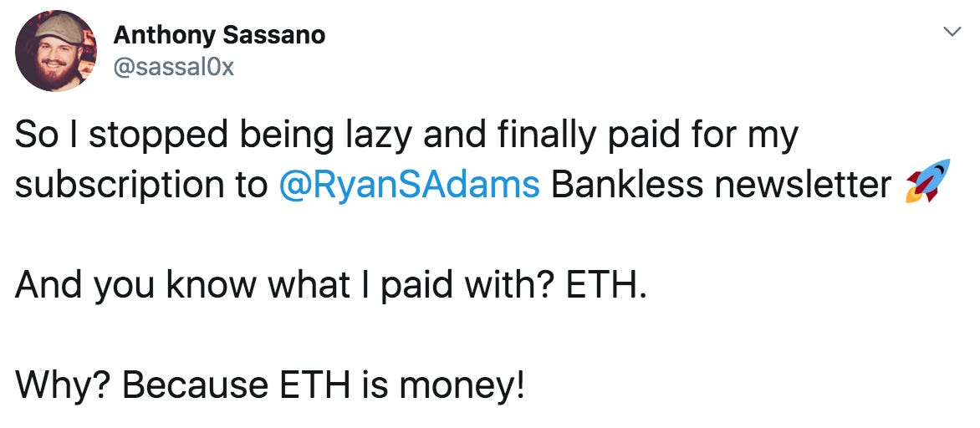Image resolution: width=980 pixels, height=428 pixels.
Task: Click the word "Why?" in last line
Action: tap(63, 387)
